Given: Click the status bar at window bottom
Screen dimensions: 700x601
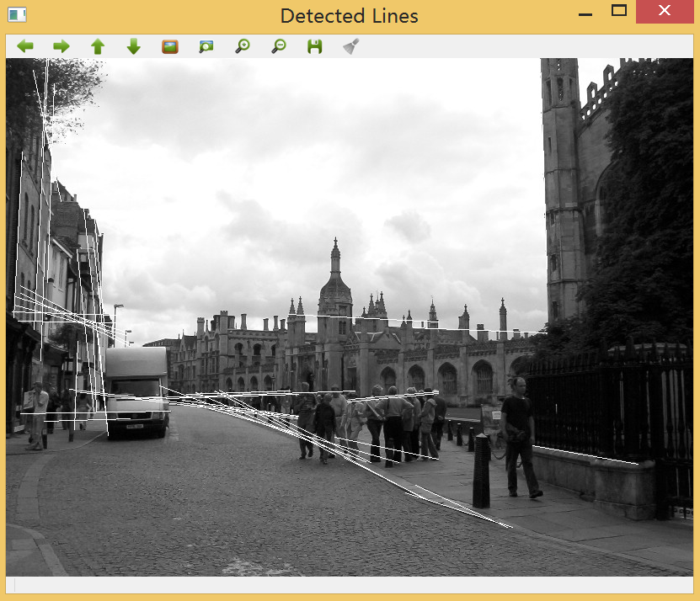Looking at the screenshot, I should (350, 584).
